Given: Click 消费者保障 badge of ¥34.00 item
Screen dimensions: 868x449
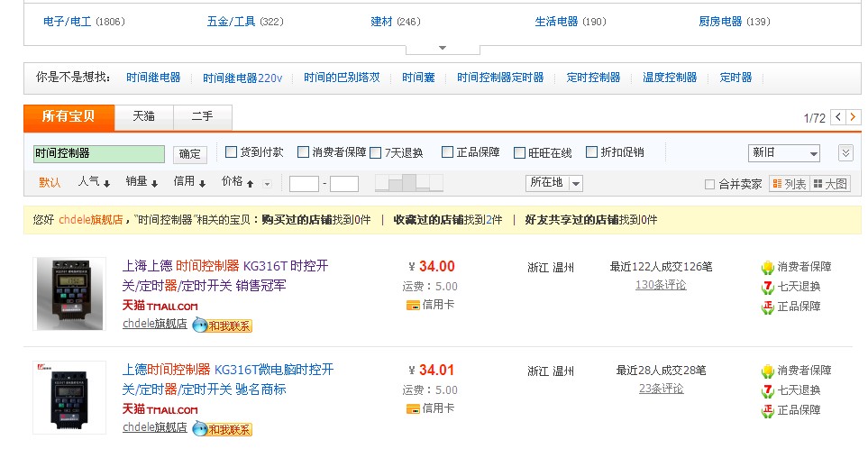Looking at the screenshot, I should coord(796,267).
